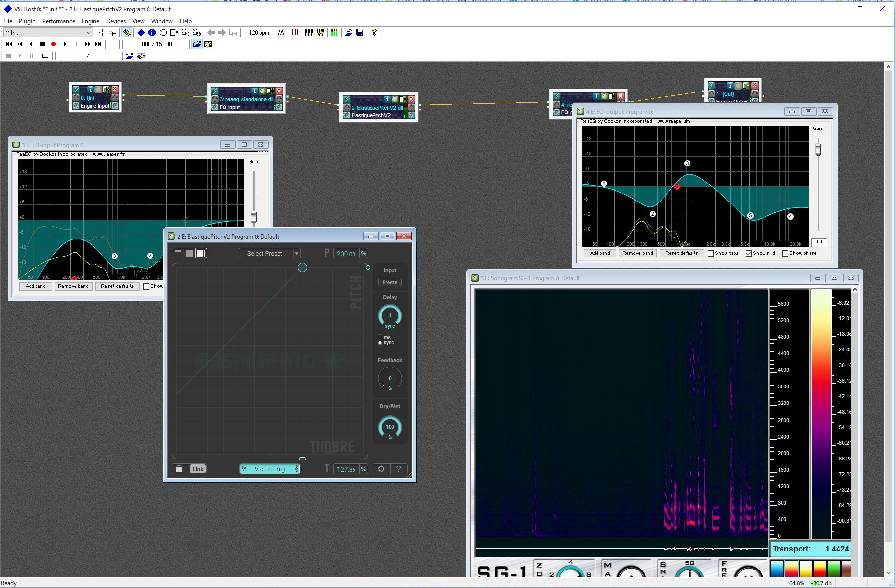Open plugin info via blue 'i' toolbar icon
This screenshot has width=895, height=588.
152,33
